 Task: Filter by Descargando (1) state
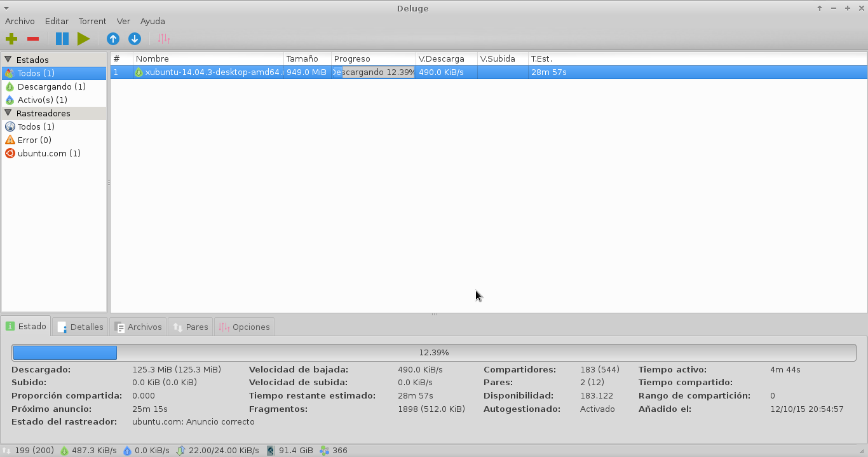pos(54,86)
